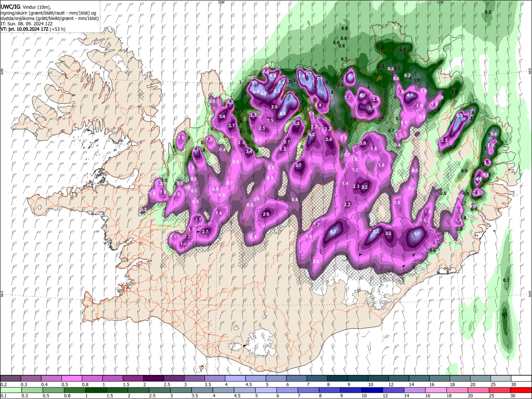The height and width of the screenshot is (399, 532).
Task: Select lower rain legend swatch labeled 5
Action: [x=266, y=390]
